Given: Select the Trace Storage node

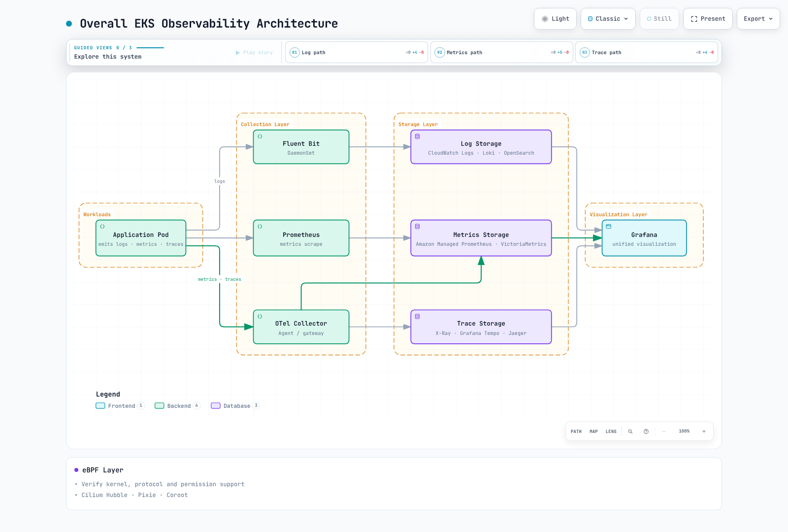Looking at the screenshot, I should click(x=481, y=327).
